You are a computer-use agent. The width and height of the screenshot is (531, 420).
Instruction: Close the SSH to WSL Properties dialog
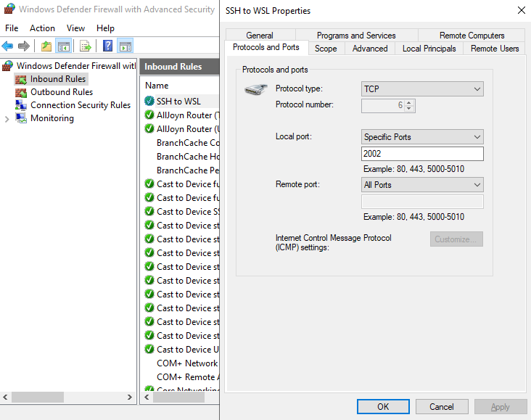click(521, 10)
